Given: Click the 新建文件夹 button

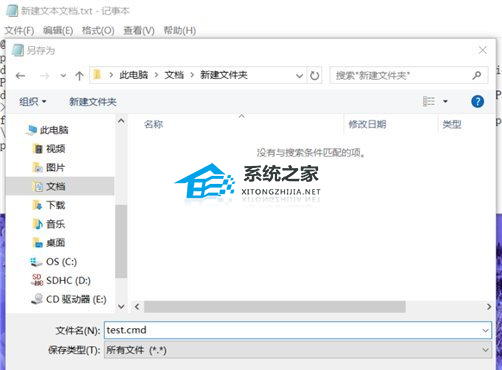Looking at the screenshot, I should coord(93,102).
